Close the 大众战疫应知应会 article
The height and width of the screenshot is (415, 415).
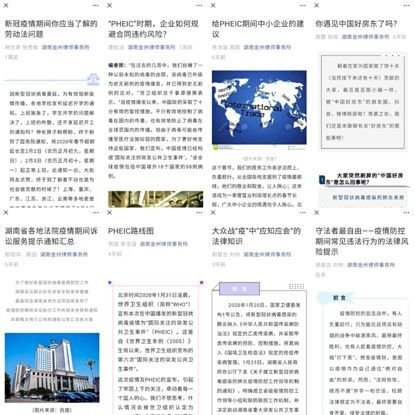(x=213, y=212)
